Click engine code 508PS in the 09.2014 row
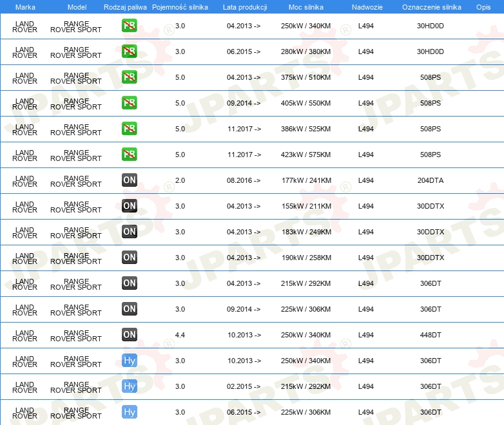Image resolution: width=504 pixels, height=425 pixels. [x=431, y=103]
